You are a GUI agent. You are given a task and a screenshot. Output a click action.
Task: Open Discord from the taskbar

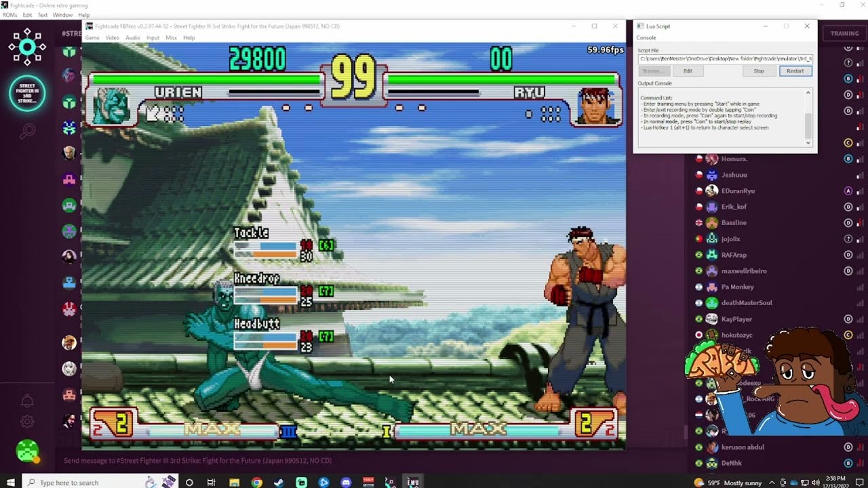coord(346,482)
